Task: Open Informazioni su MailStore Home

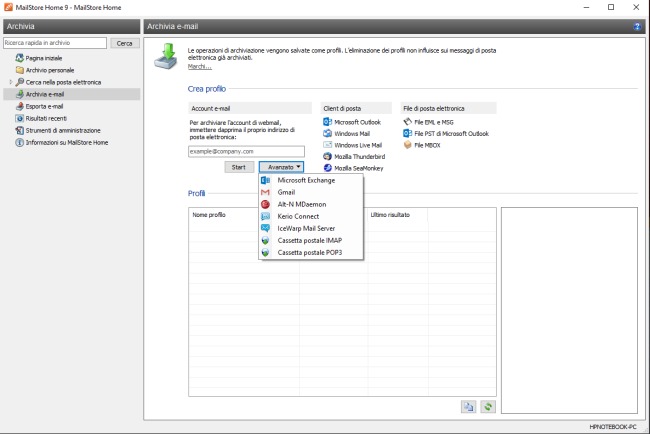Action: (x=67, y=142)
